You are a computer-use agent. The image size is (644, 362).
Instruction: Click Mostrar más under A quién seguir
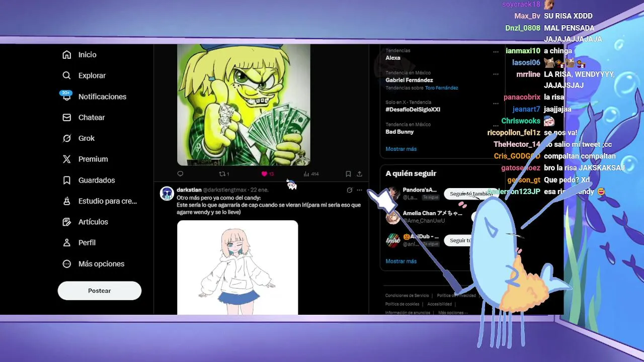coord(401,261)
